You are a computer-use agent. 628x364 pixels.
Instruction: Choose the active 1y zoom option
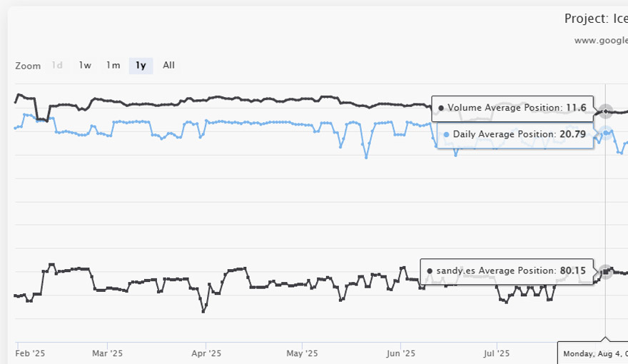141,66
